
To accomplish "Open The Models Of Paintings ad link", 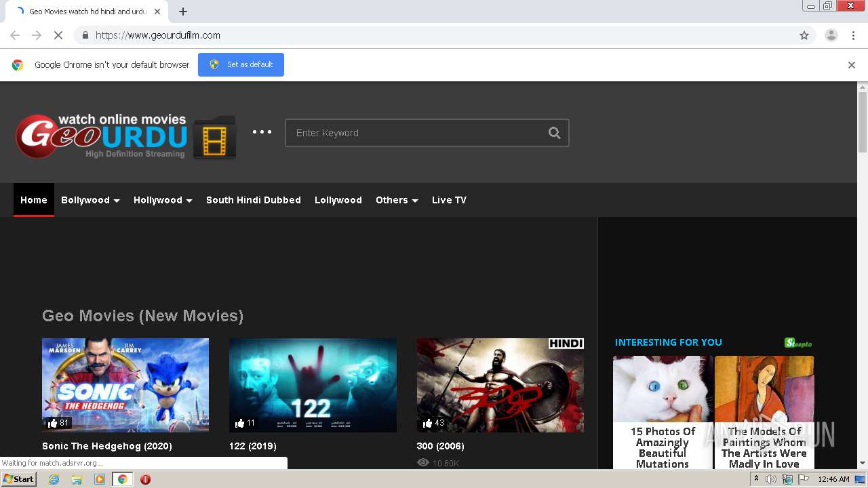I will point(764,447).
